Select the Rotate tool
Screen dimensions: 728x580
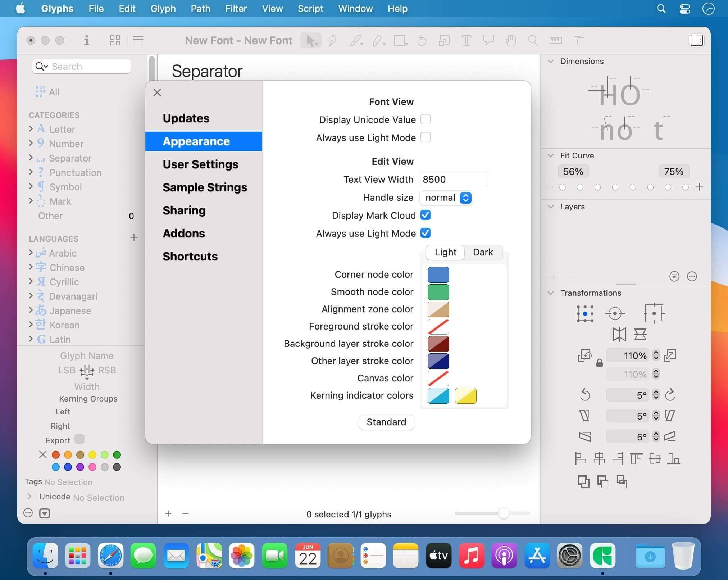422,41
